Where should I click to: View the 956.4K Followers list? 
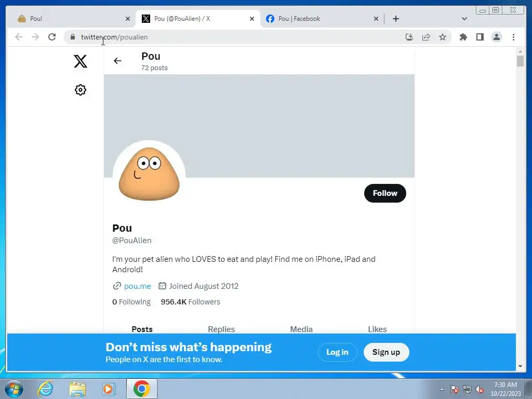point(190,302)
